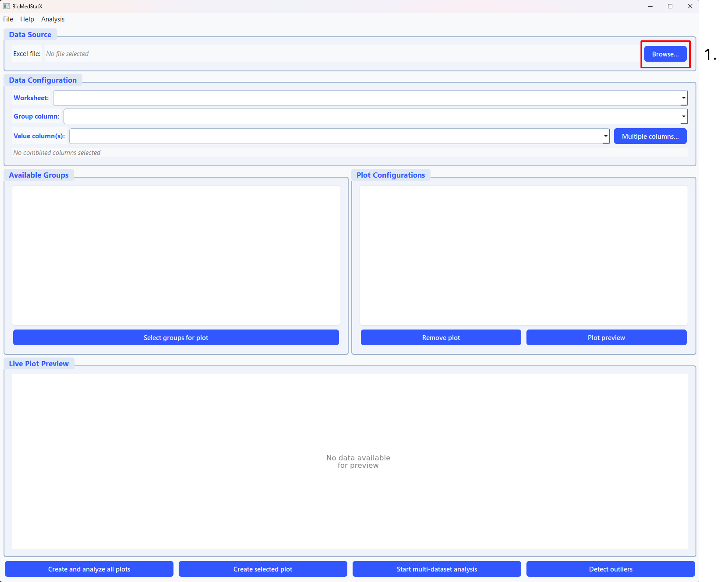728x582 pixels.
Task: Click Select groups for plot button
Action: click(175, 337)
